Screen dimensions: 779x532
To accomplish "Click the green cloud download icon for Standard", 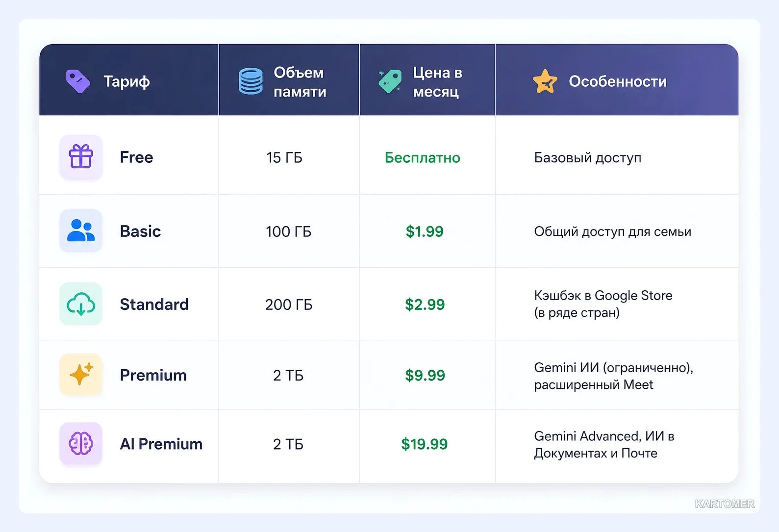I will (81, 304).
